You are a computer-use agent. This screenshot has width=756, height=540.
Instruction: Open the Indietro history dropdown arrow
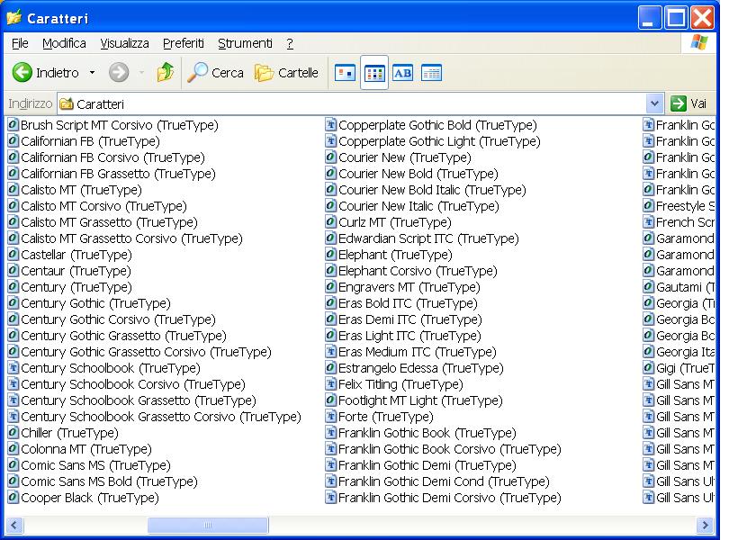[92, 73]
